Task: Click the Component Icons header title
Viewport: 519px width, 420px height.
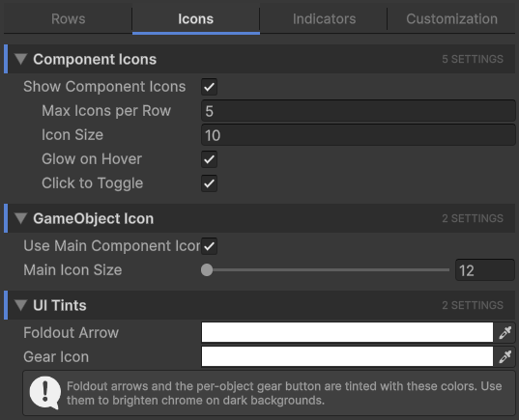Action: [95, 60]
